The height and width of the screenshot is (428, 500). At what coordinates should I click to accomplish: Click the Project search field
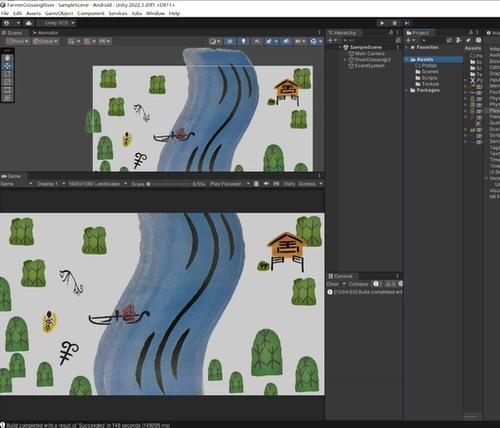point(432,40)
